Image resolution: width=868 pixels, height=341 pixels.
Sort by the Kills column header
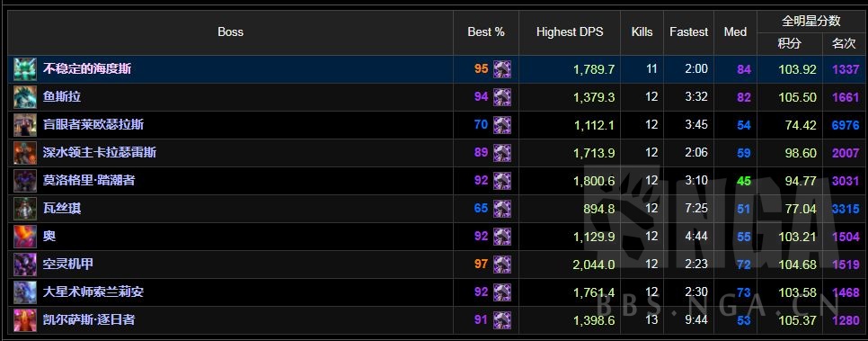(642, 32)
